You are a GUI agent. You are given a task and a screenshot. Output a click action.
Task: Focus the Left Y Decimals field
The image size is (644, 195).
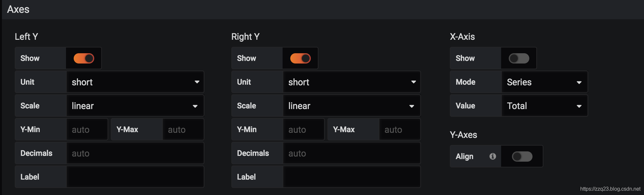coord(135,153)
